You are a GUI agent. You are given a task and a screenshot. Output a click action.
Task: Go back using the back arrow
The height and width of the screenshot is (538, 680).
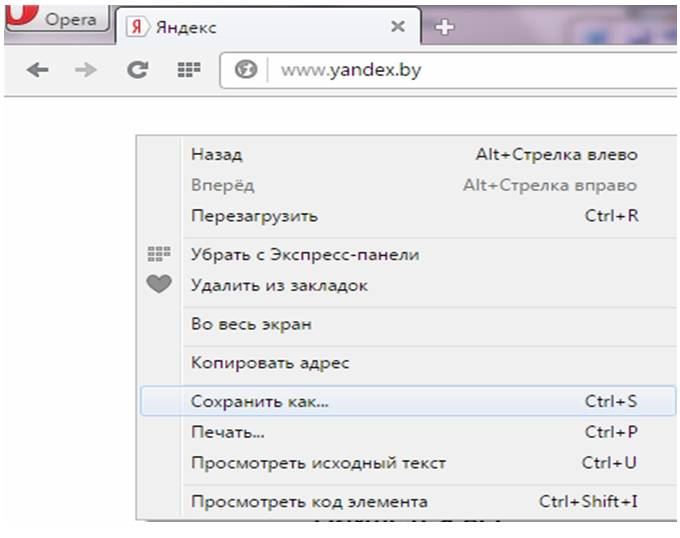[37, 70]
